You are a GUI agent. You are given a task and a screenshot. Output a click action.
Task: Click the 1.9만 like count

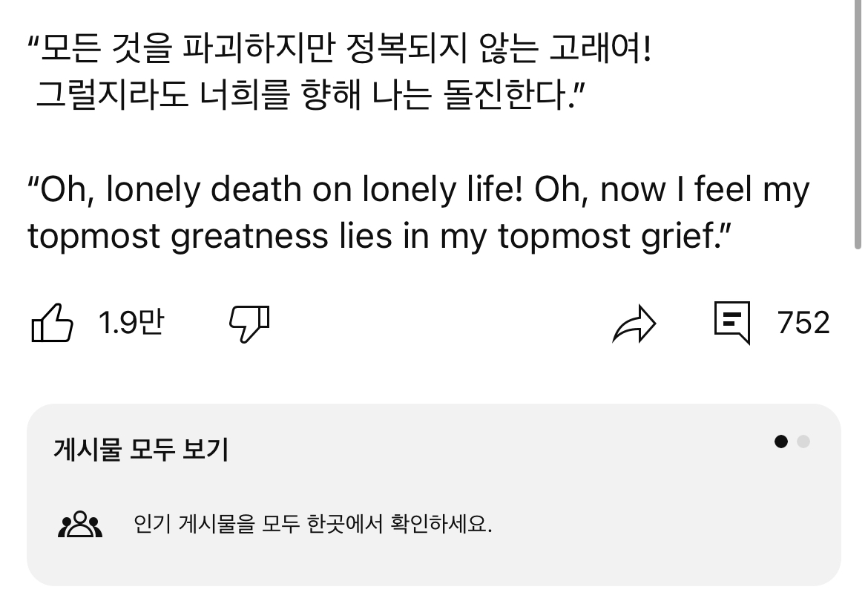[131, 324]
